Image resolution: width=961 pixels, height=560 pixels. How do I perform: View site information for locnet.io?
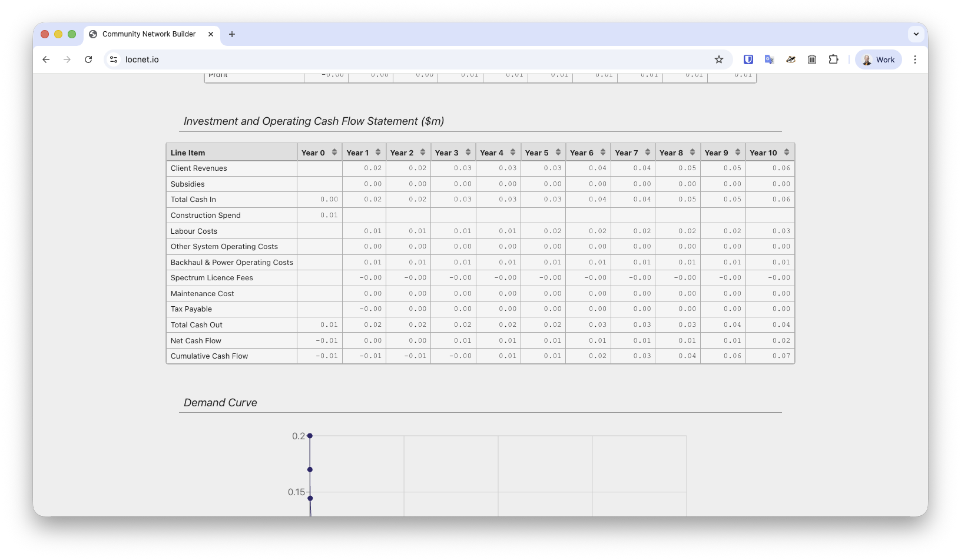tap(114, 59)
